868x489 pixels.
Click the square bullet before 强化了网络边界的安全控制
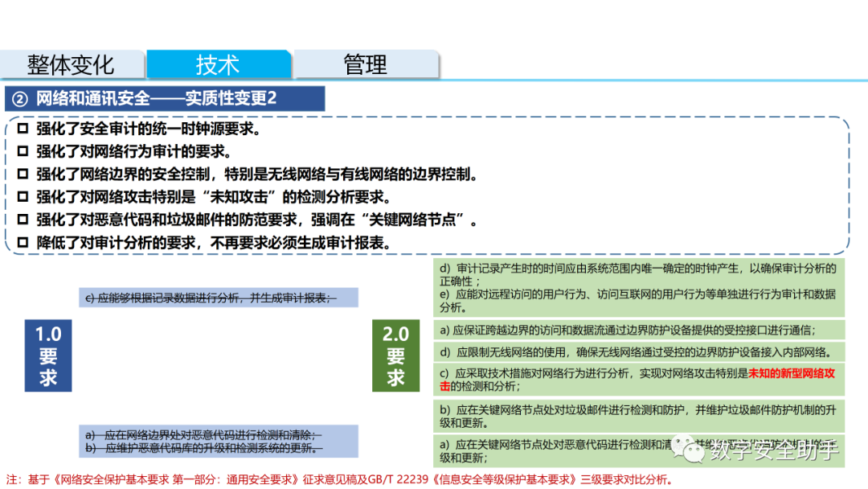tap(23, 174)
